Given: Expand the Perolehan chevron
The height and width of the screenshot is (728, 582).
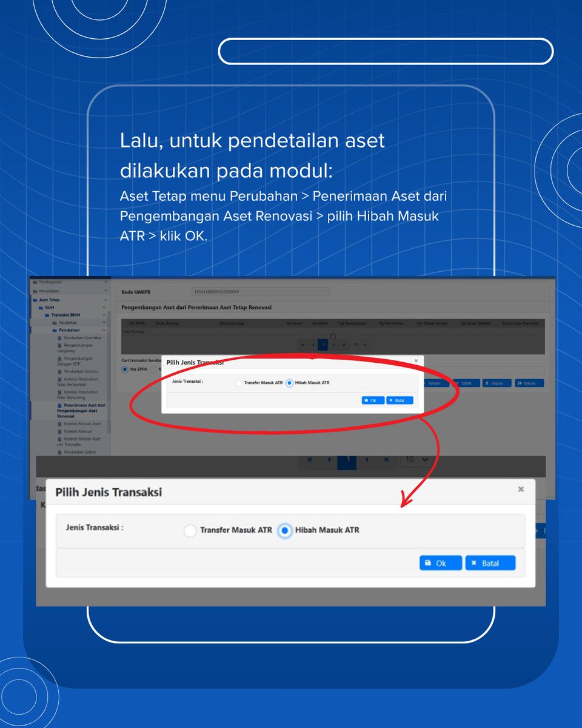Looking at the screenshot, I should tap(104, 322).
